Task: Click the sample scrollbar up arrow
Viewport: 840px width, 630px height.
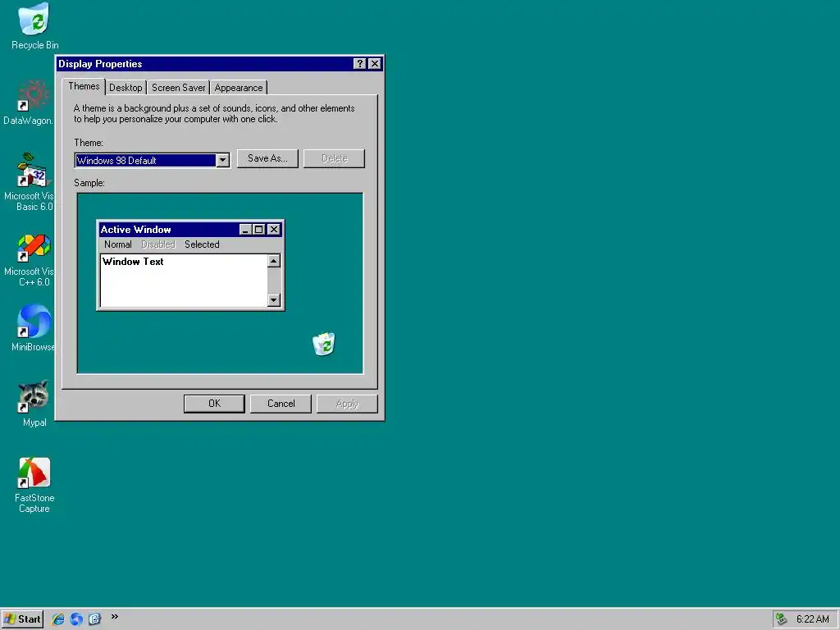Action: coord(274,261)
